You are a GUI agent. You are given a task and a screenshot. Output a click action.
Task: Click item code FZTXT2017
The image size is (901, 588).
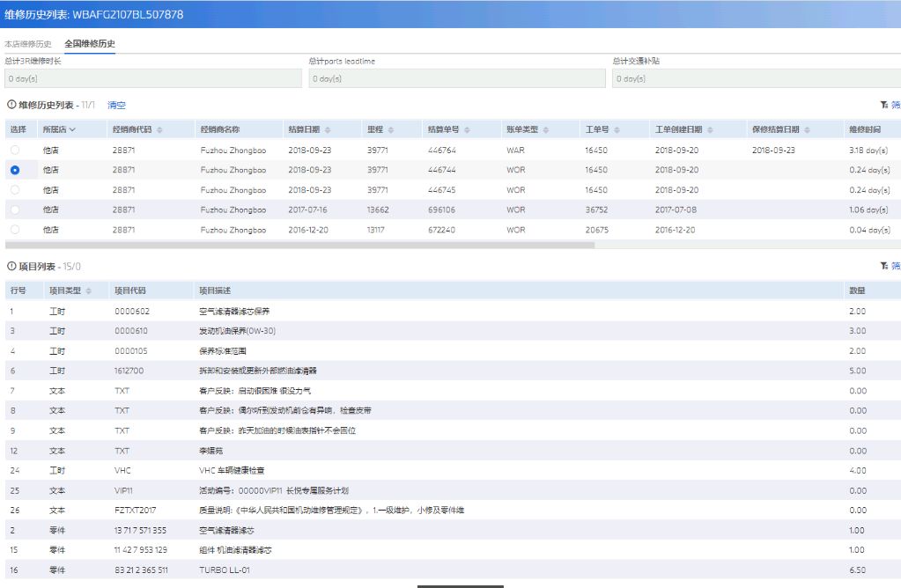click(x=135, y=510)
